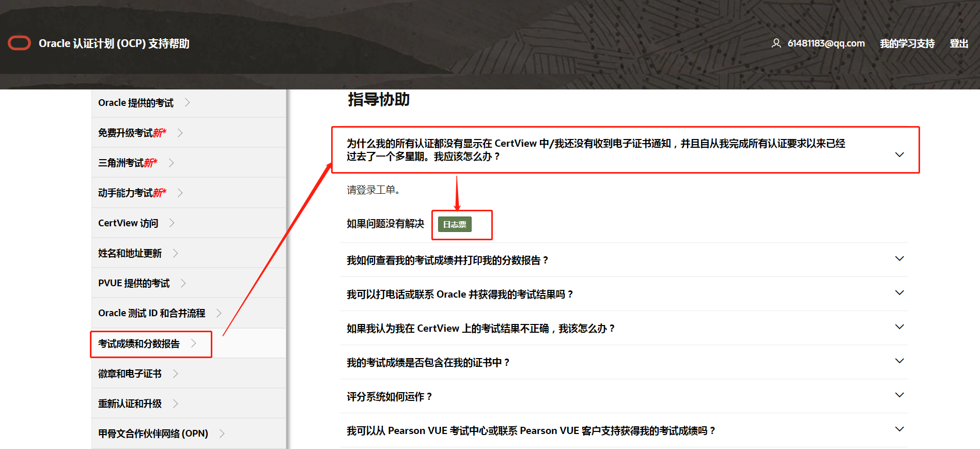Expand Pearson VUE 考试成绩 question arrow

coord(899,429)
